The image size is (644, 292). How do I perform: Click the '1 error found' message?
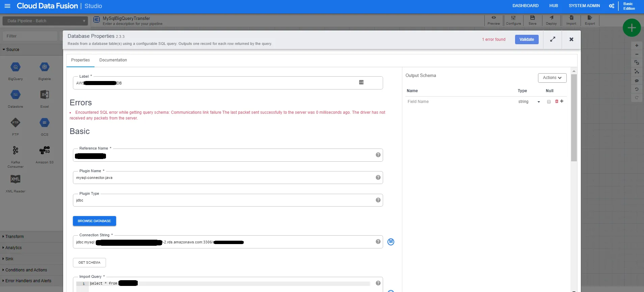494,39
